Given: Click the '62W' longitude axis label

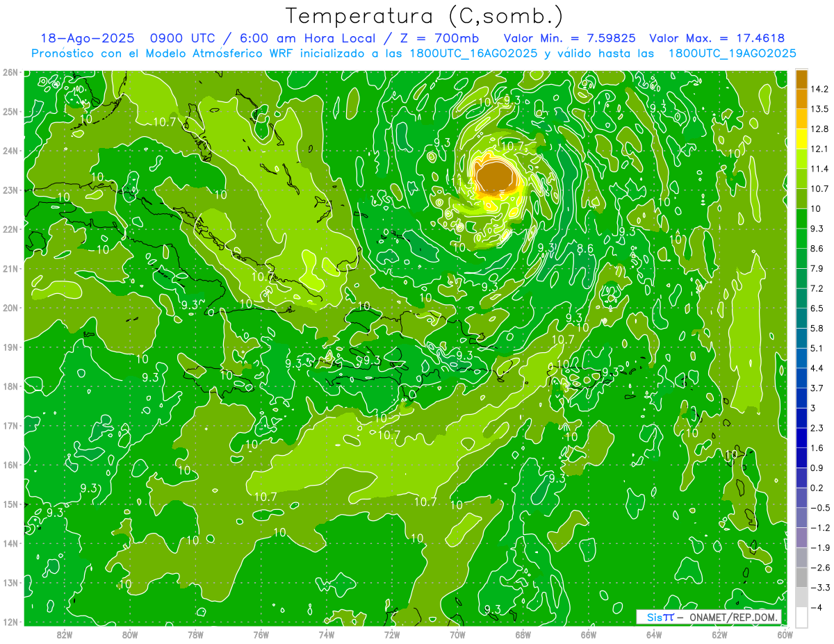Looking at the screenshot, I should pyautogui.click(x=719, y=634).
